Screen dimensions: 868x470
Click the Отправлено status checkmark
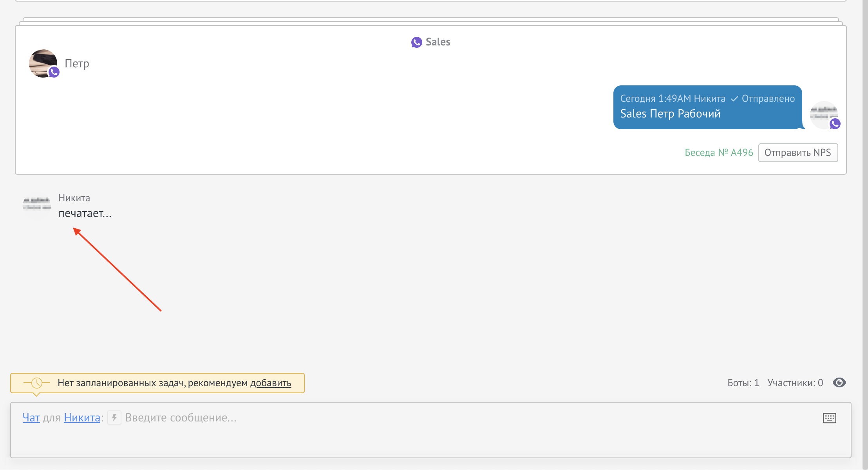tap(734, 99)
